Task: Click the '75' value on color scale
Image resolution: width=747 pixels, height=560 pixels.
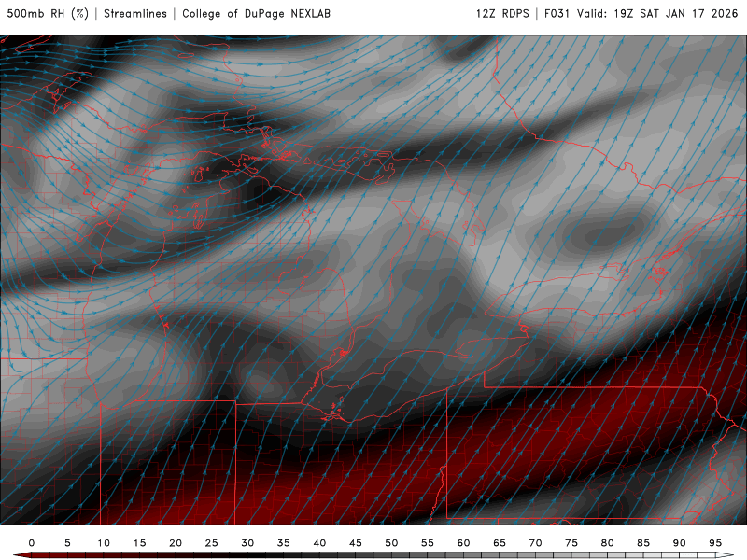Action: [571, 543]
